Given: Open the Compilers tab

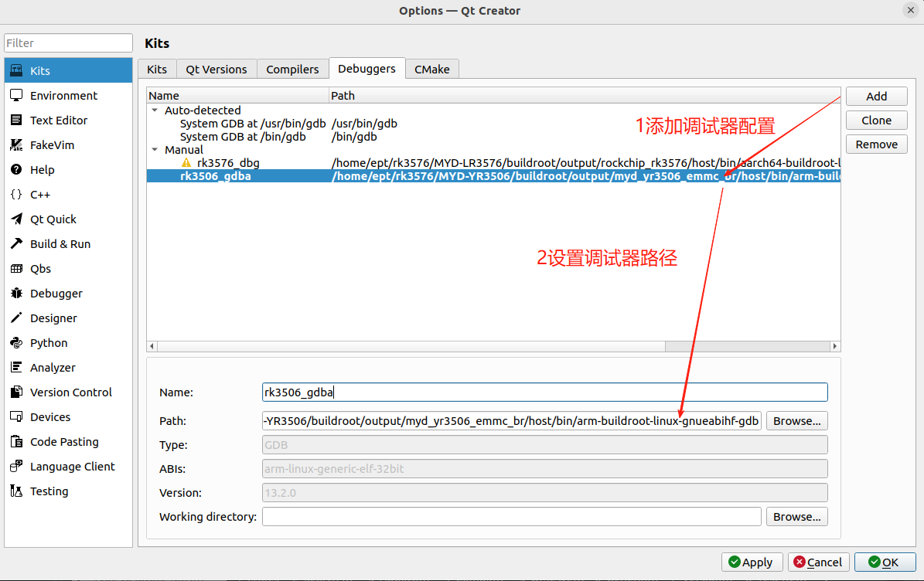Looking at the screenshot, I should (x=292, y=69).
